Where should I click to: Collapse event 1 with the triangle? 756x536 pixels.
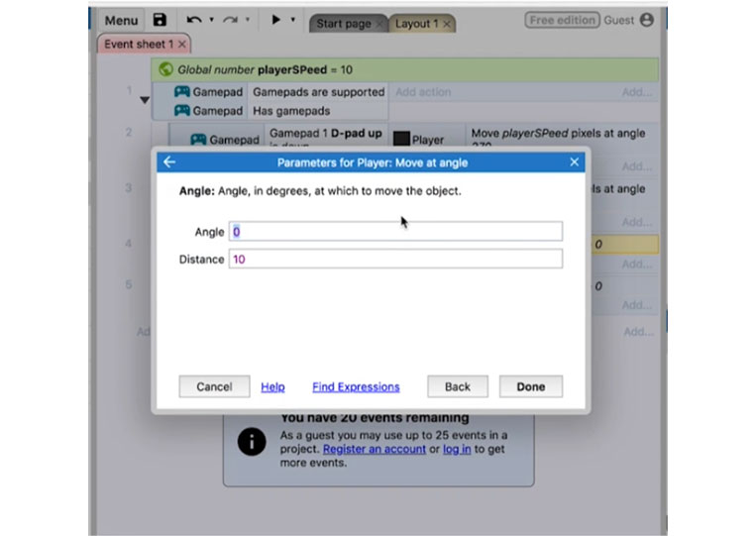pos(144,100)
